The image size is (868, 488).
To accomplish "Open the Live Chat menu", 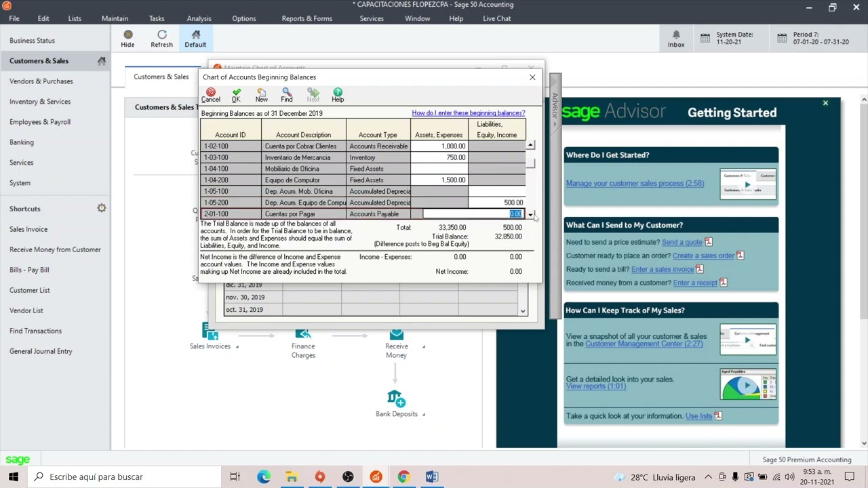I will coord(497,18).
